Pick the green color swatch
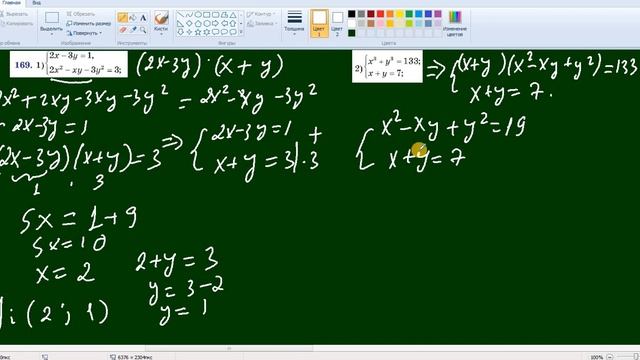The image size is (640, 360). [409, 14]
